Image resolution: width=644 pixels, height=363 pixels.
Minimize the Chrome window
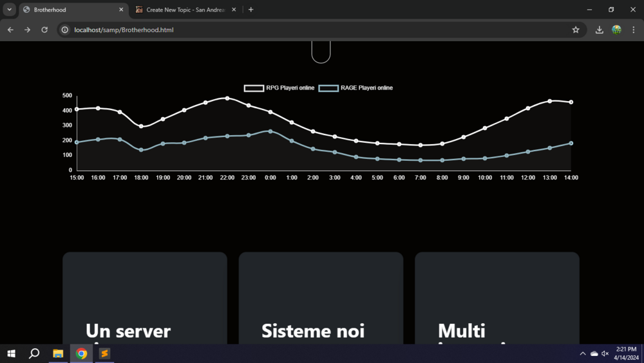click(589, 10)
